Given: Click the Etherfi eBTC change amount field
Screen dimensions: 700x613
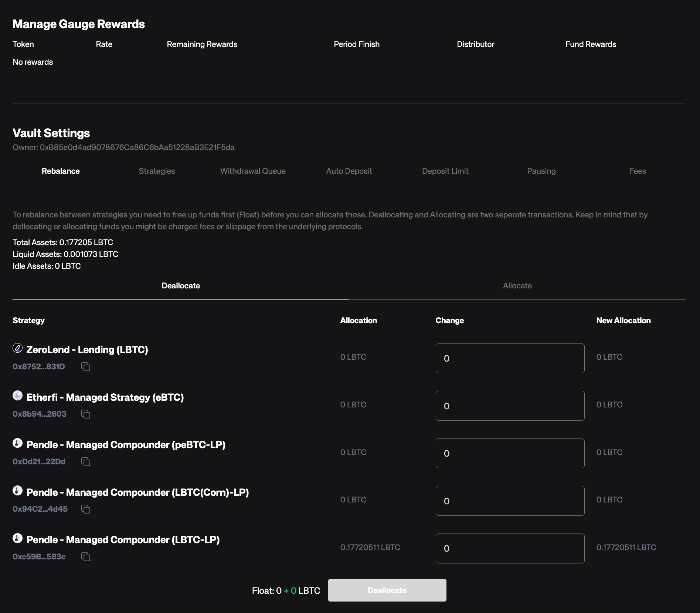Looking at the screenshot, I should pos(510,406).
